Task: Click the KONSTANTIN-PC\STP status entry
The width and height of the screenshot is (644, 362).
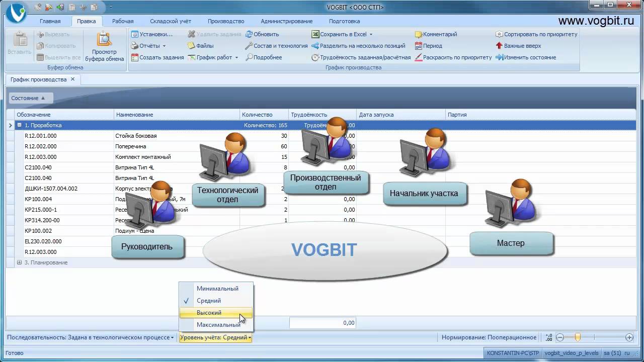Action: coord(513,353)
